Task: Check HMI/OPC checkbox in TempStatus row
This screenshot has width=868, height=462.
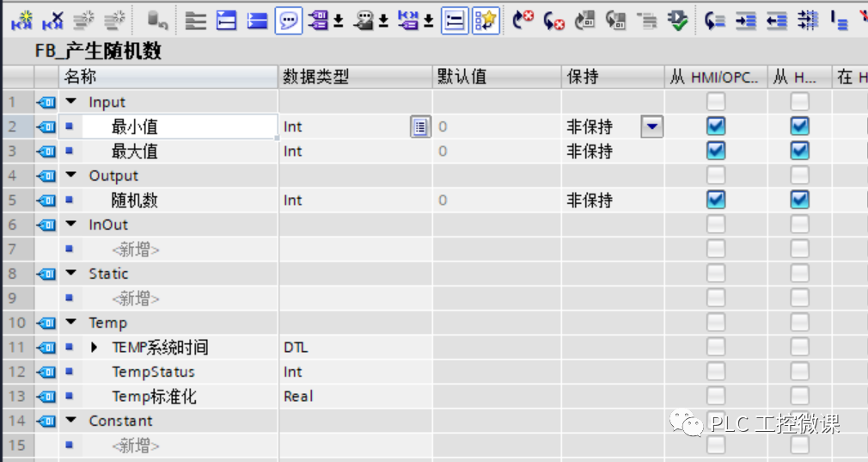Action: (x=716, y=371)
